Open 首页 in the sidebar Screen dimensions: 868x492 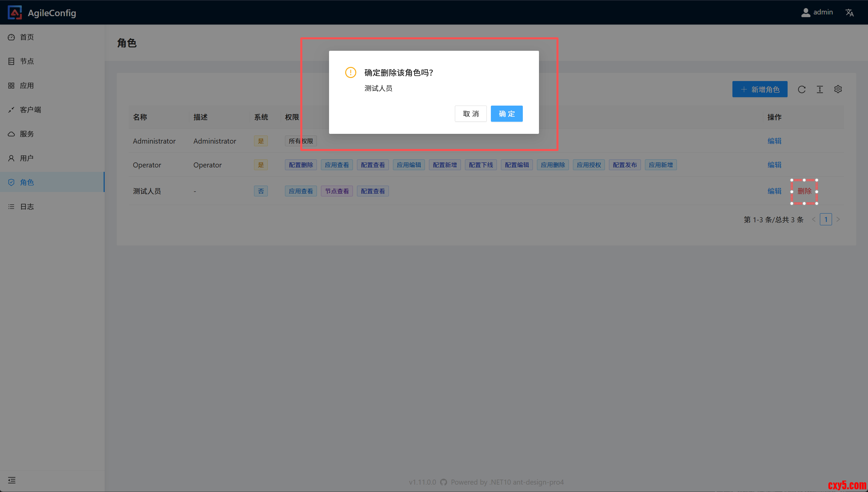[27, 37]
